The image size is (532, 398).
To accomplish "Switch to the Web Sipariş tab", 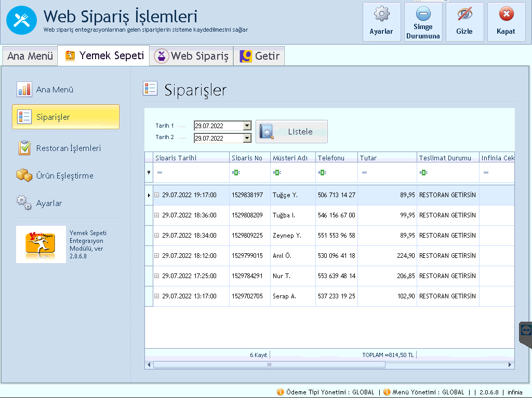I will click(x=191, y=56).
